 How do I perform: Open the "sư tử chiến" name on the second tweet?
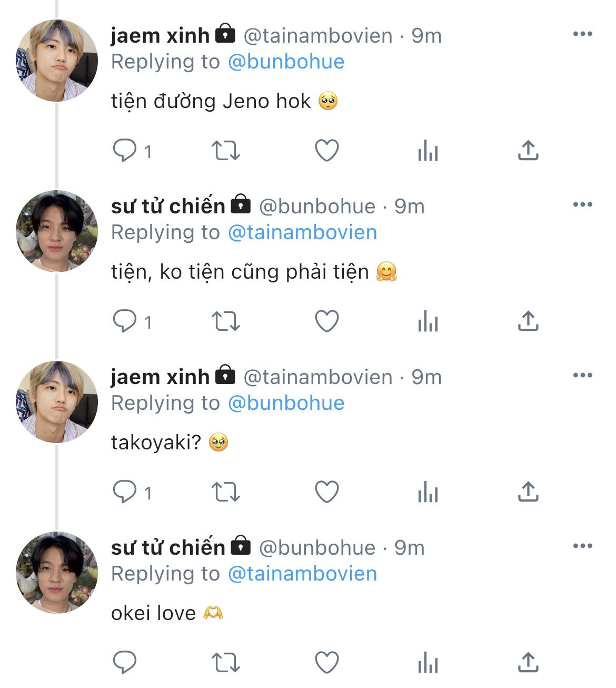pos(168,206)
